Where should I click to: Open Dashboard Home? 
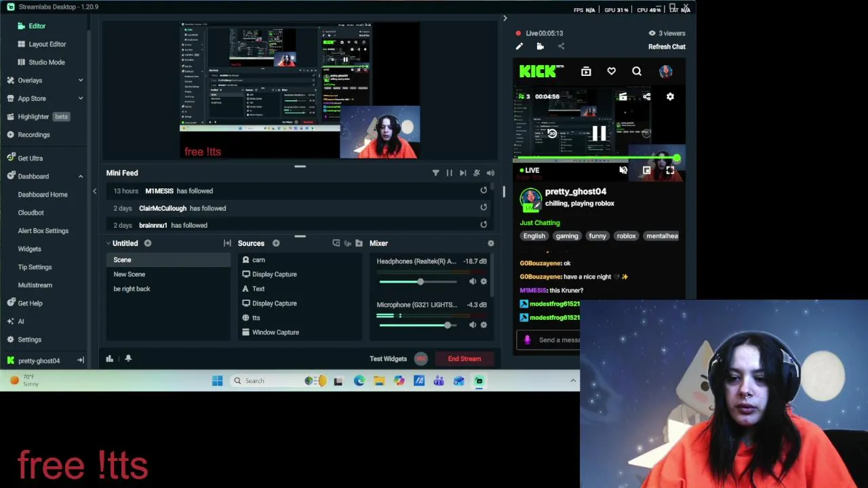[43, 195]
